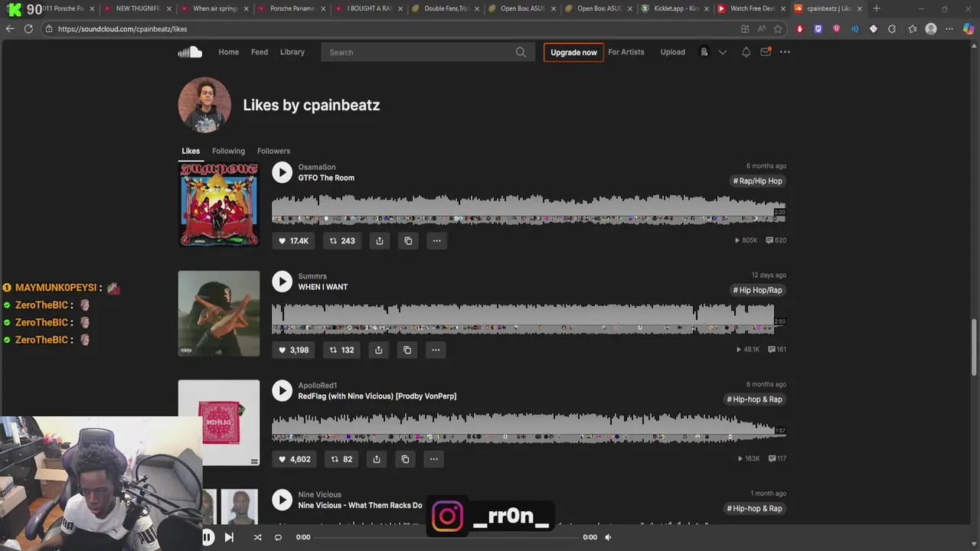The height and width of the screenshot is (551, 980).
Task: Share the GTFO The Room track
Action: pyautogui.click(x=379, y=240)
